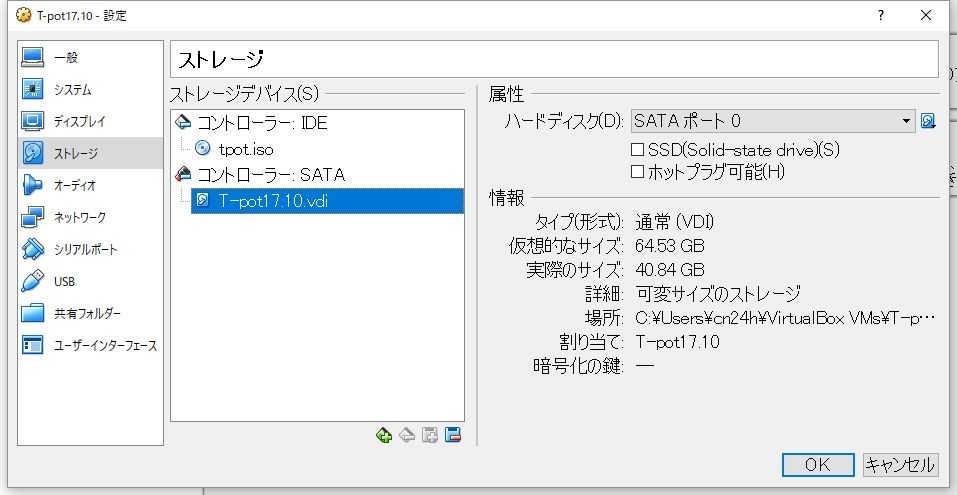Viewport: 957px width, 495px height.
Task: Close the T-pot17.10 settings dialog
Action: (x=926, y=16)
